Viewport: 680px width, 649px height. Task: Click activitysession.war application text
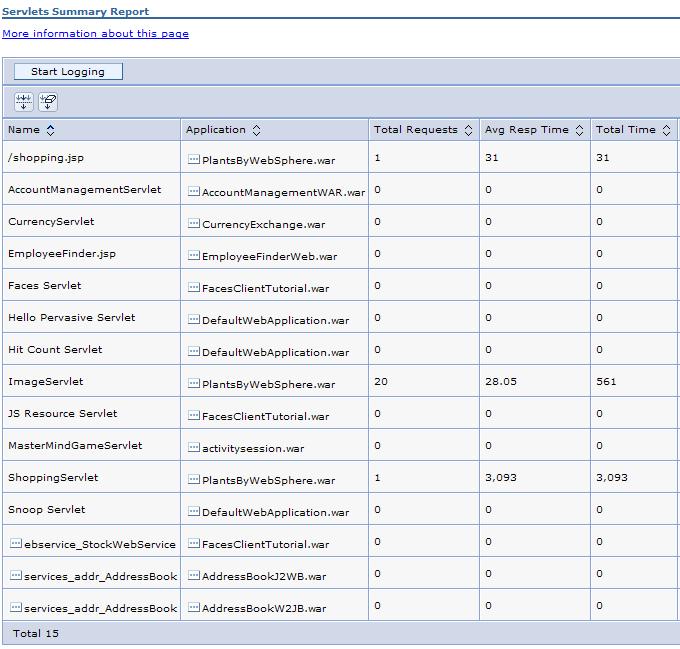point(253,449)
